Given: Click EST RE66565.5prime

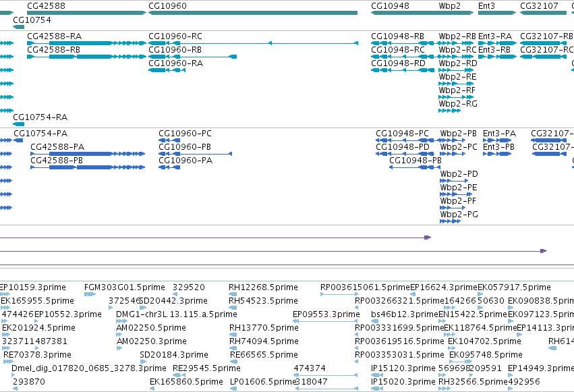Looking at the screenshot, I should (x=264, y=355).
